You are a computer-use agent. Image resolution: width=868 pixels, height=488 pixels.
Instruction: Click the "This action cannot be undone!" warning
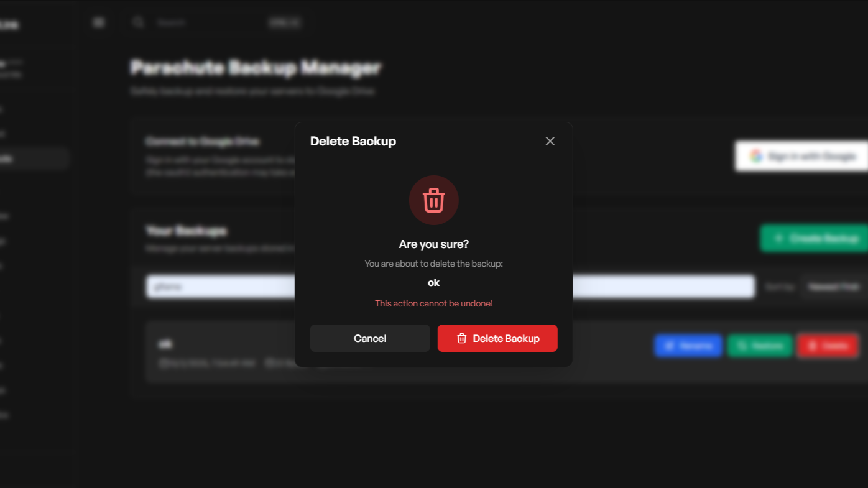point(433,303)
